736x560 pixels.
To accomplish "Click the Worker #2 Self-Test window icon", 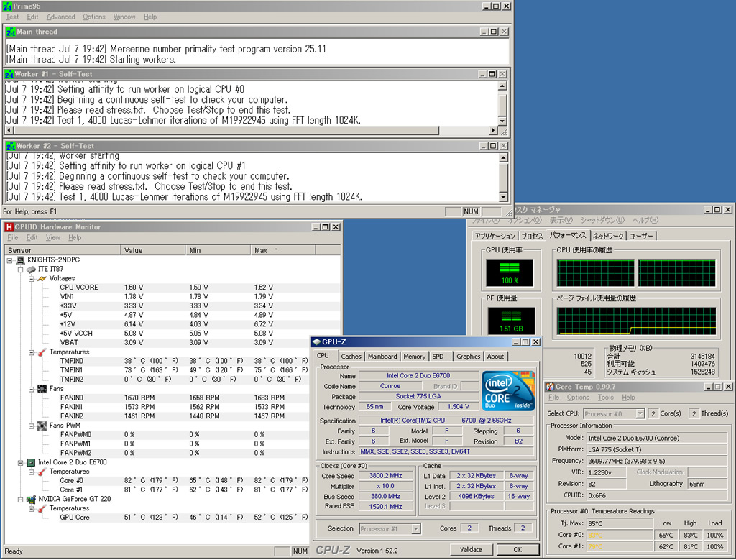I will coord(11,146).
